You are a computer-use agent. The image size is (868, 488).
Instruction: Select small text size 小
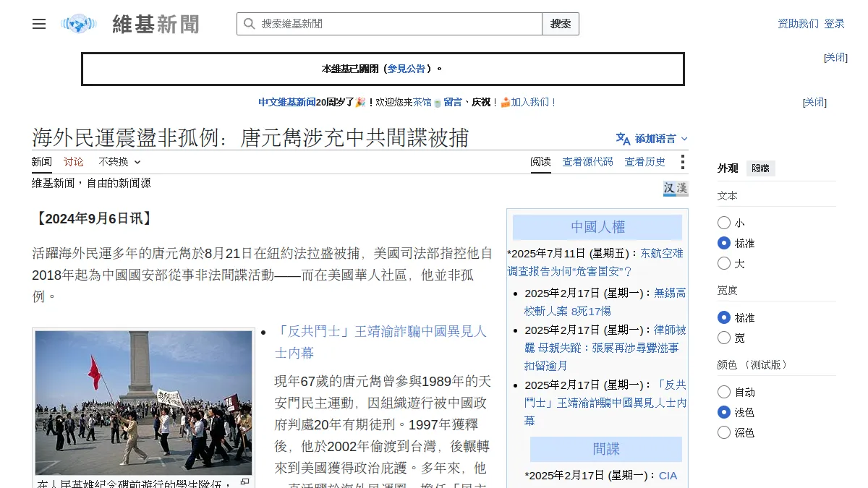[724, 223]
